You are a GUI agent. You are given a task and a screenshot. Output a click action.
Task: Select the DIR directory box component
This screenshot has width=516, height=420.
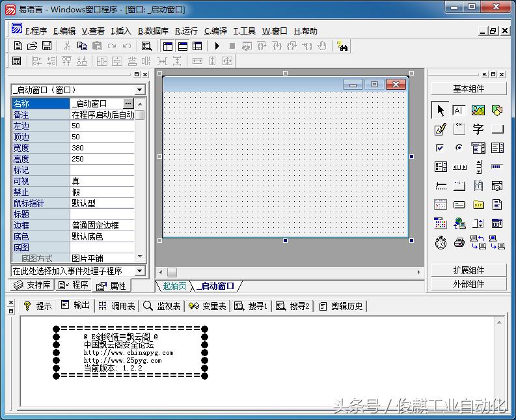tap(478, 205)
